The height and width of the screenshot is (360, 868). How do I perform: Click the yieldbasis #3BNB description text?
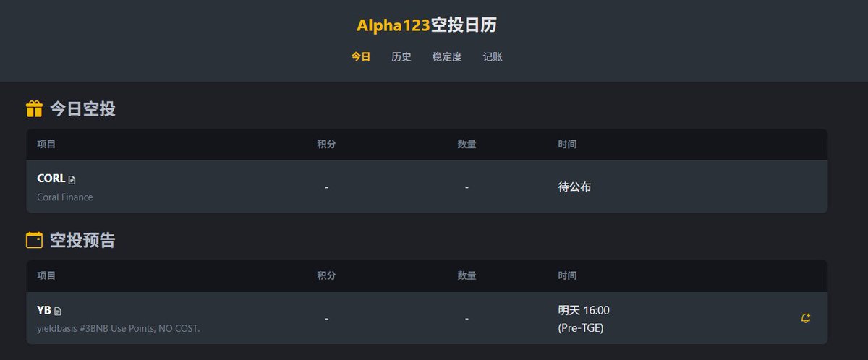pyautogui.click(x=118, y=328)
